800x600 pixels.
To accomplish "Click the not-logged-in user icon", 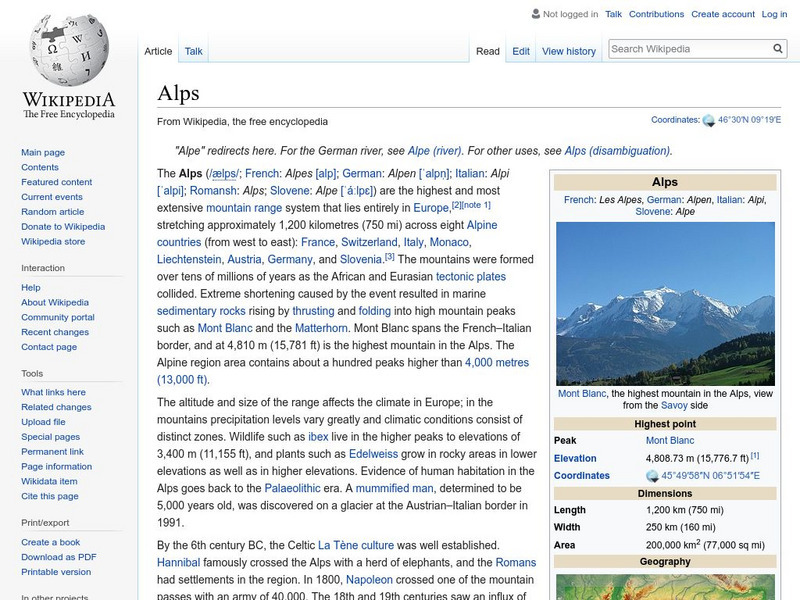I will point(536,14).
